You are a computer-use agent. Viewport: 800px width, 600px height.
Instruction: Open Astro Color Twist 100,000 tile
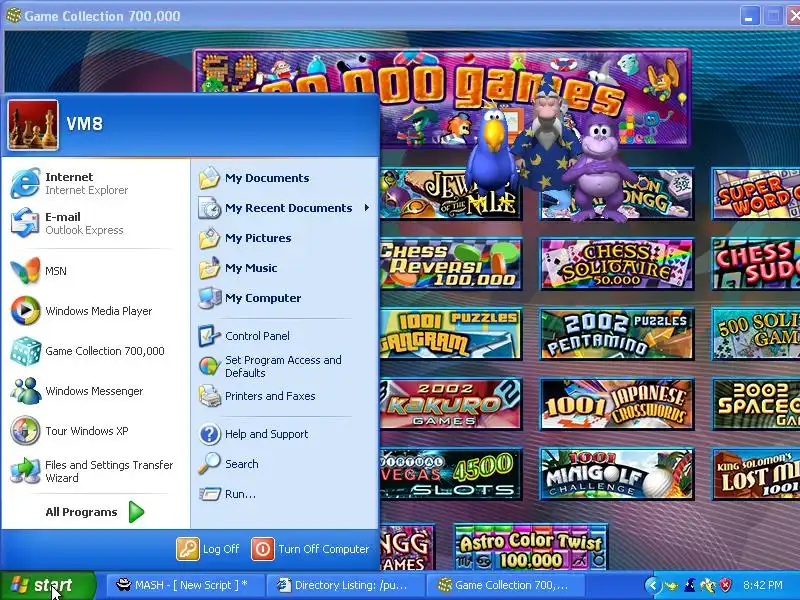(531, 547)
